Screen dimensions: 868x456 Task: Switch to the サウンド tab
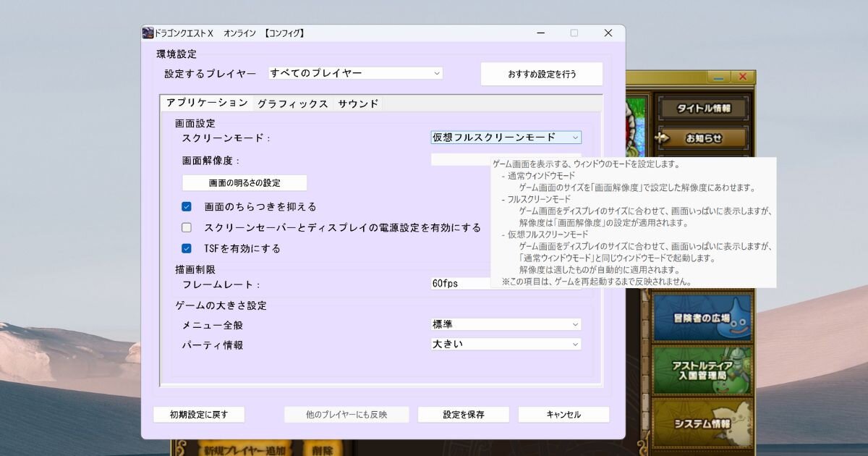click(358, 104)
